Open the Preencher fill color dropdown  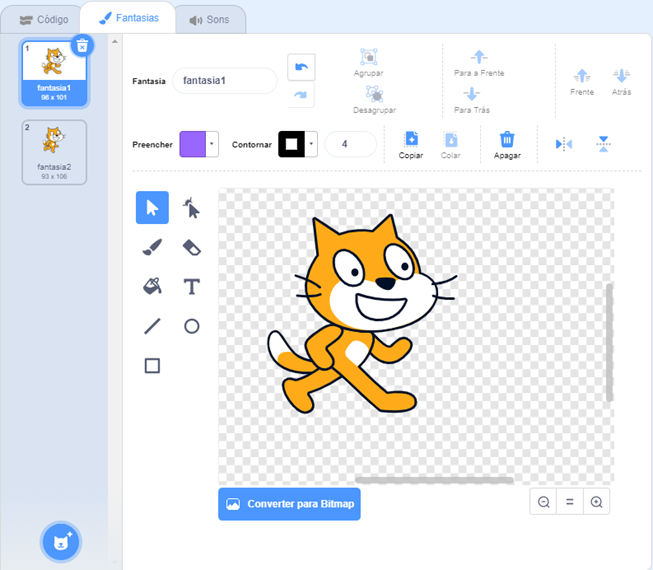pos(212,144)
